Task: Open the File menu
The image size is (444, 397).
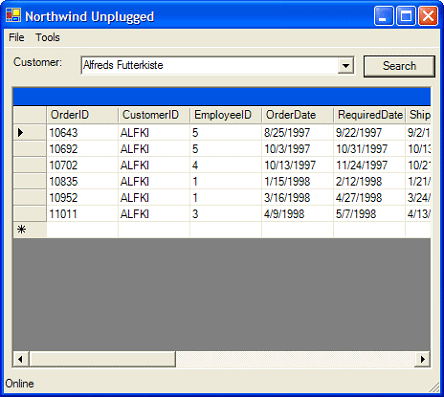Action: [x=16, y=37]
